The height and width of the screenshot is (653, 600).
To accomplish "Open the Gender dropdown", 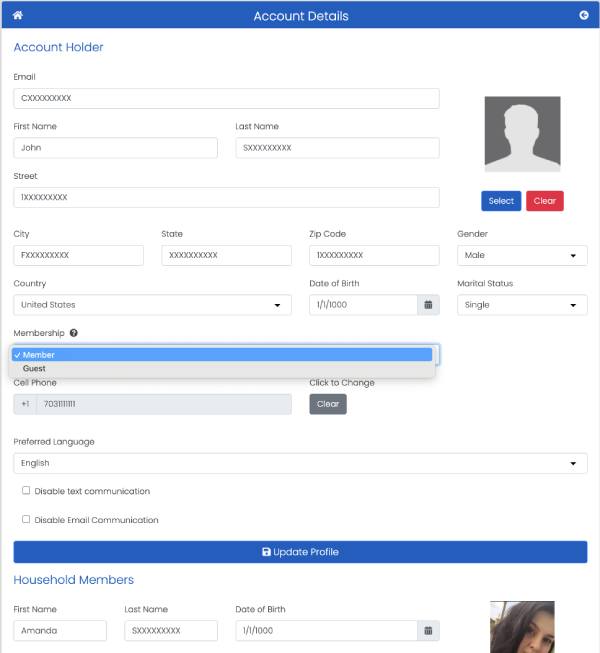I will (x=522, y=255).
